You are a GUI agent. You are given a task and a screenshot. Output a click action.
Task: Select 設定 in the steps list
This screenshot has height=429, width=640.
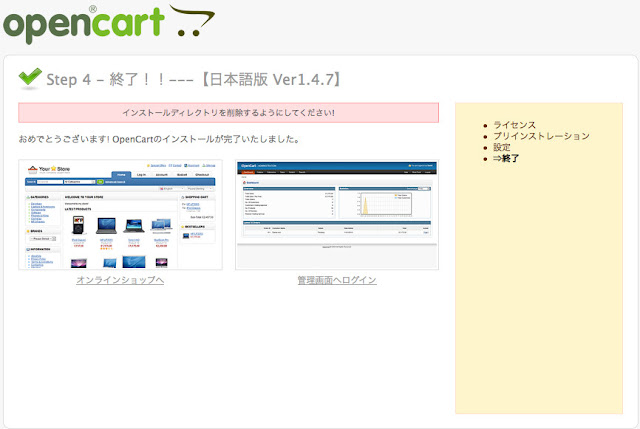point(502,147)
